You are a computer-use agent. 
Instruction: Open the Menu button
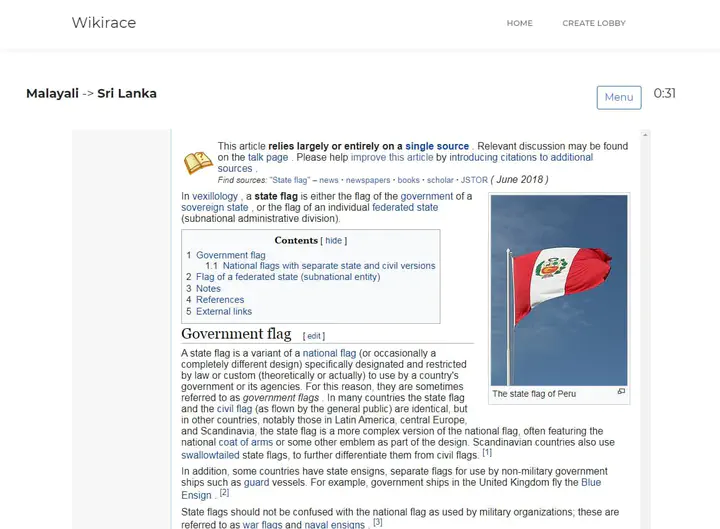pos(618,97)
